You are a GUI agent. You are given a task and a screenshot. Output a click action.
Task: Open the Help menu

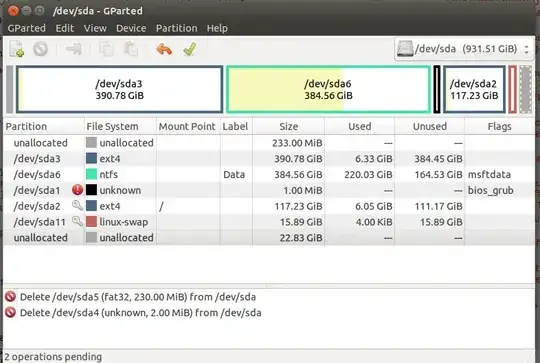pos(217,28)
